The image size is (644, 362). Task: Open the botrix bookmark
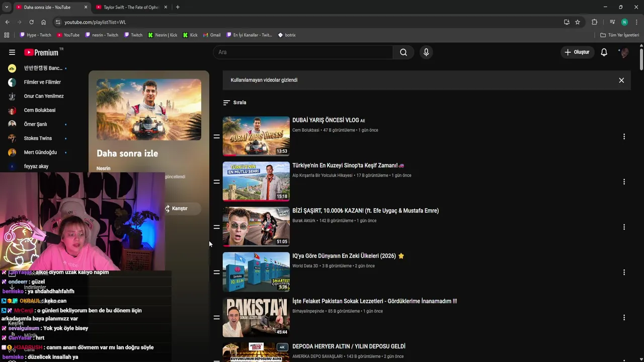[287, 35]
